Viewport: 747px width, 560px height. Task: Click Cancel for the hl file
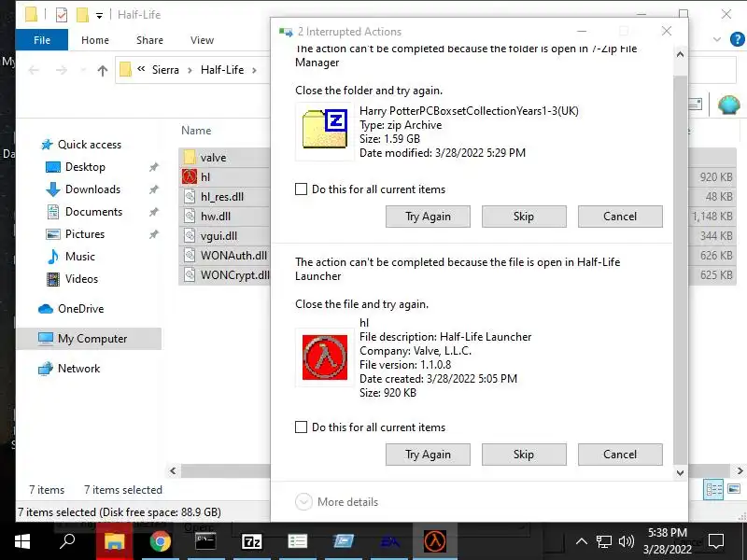(620, 455)
